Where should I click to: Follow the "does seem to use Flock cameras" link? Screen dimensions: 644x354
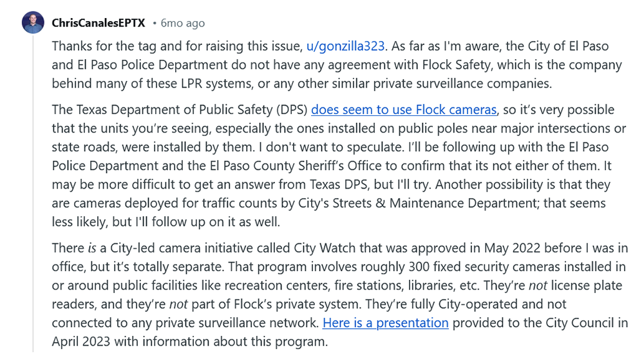pos(404,109)
